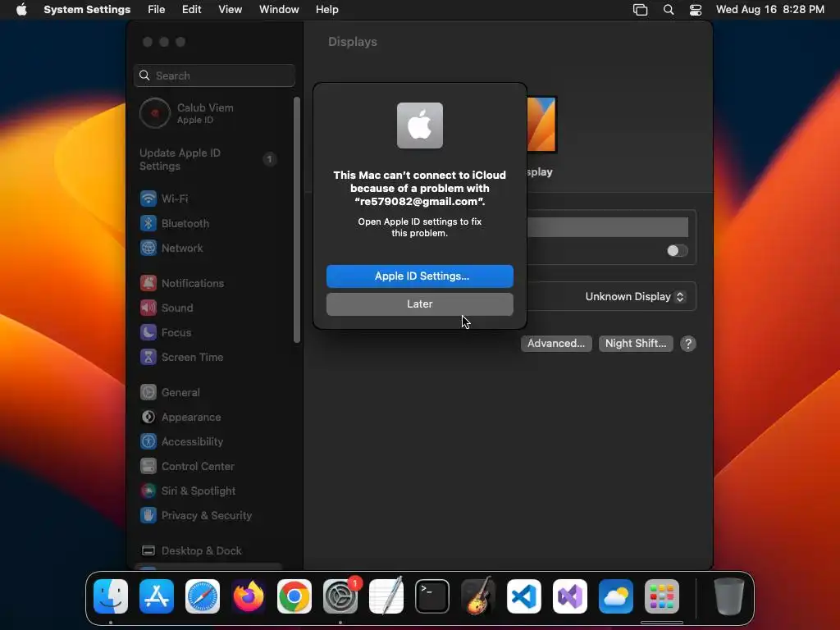Select the Desktop & Dock icon
Image resolution: width=840 pixels, height=630 pixels.
coord(148,551)
